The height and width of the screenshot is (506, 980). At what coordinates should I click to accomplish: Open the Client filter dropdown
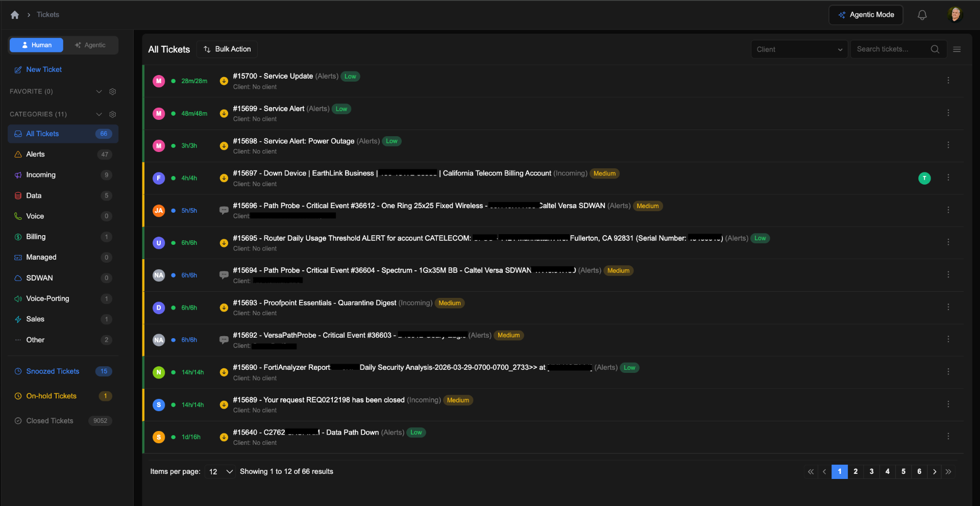pyautogui.click(x=799, y=49)
